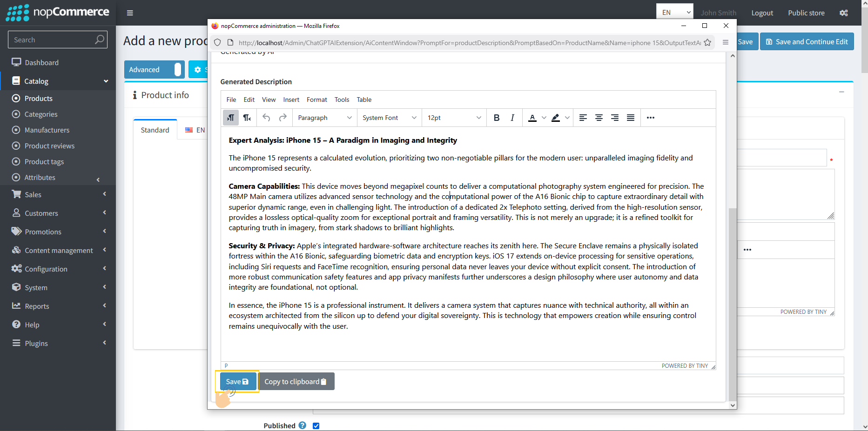Switch to the Standard tab

point(155,130)
